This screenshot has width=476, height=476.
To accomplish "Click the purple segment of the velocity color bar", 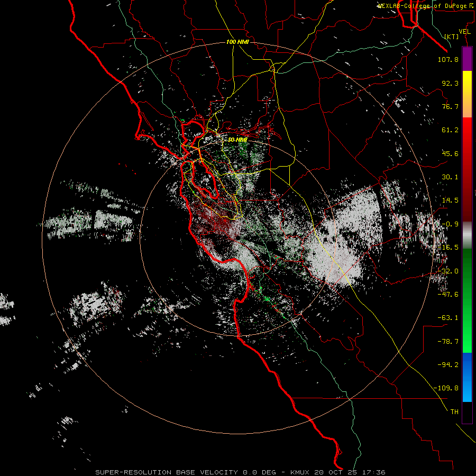I will coord(467,59).
